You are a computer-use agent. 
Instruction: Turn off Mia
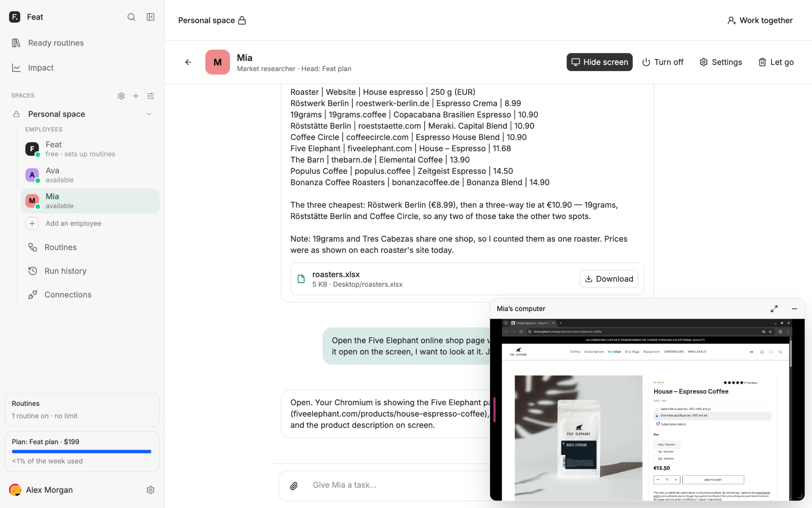[663, 62]
